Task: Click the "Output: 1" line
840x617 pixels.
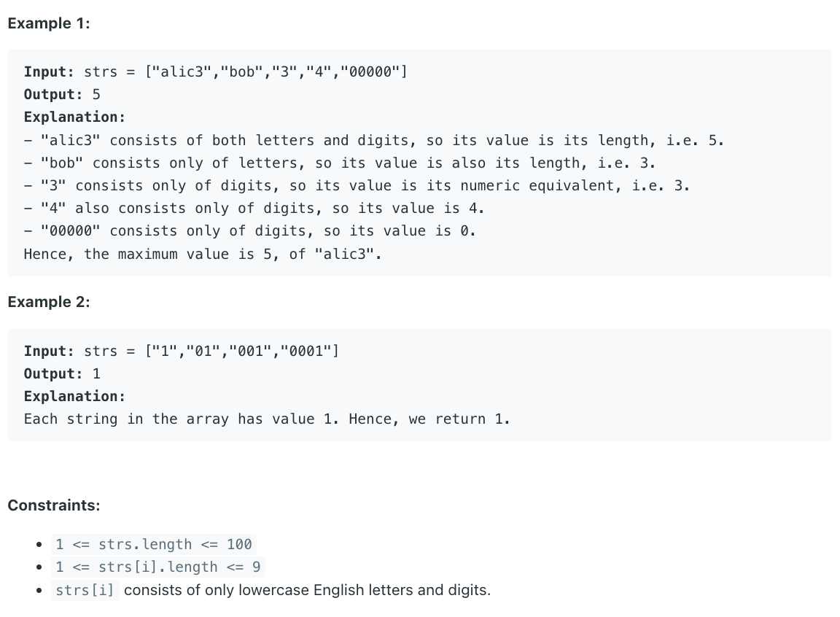Action: (x=62, y=374)
